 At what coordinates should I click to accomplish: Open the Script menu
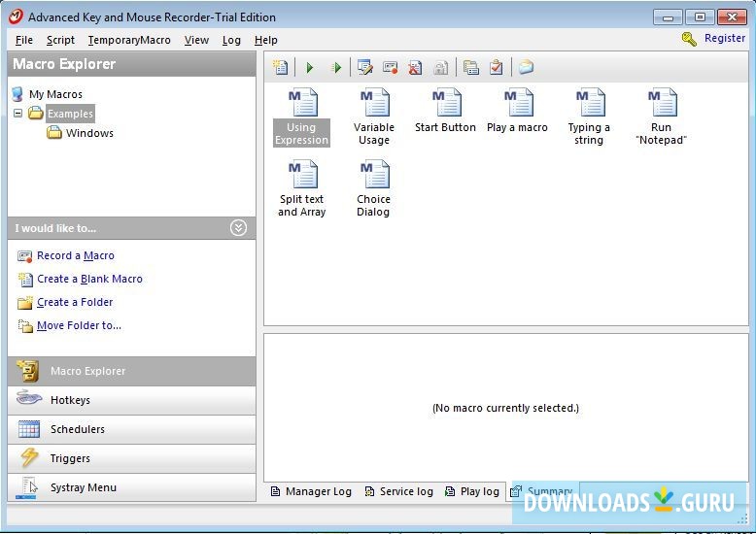60,40
